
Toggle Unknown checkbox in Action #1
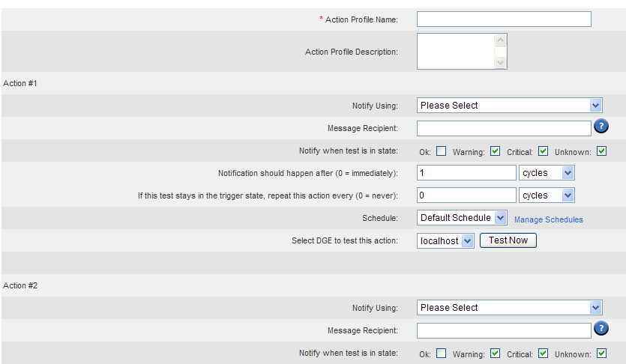point(601,151)
